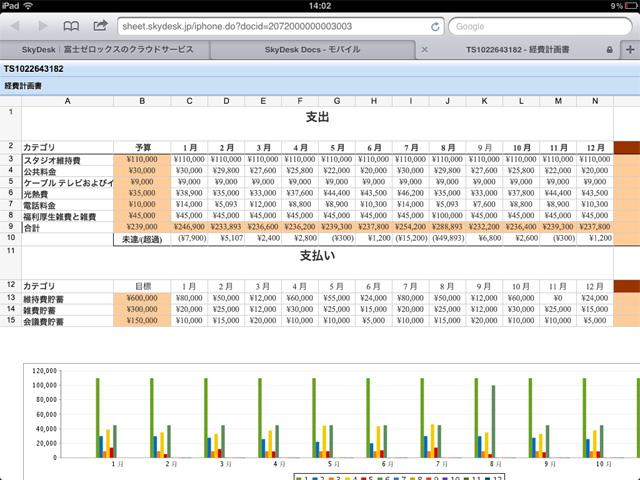Select the TS1022643182 - 経費計画書 tab
640x480 pixels.
518,50
